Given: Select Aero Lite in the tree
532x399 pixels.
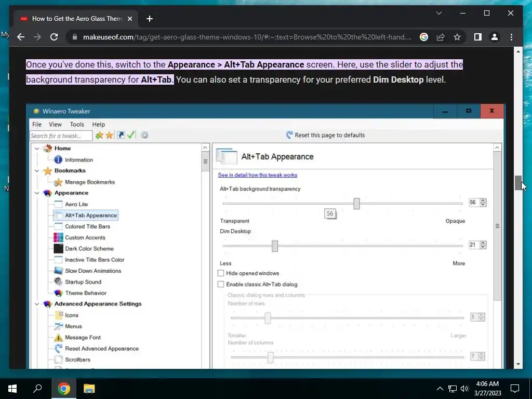Looking at the screenshot, I should tap(76, 204).
